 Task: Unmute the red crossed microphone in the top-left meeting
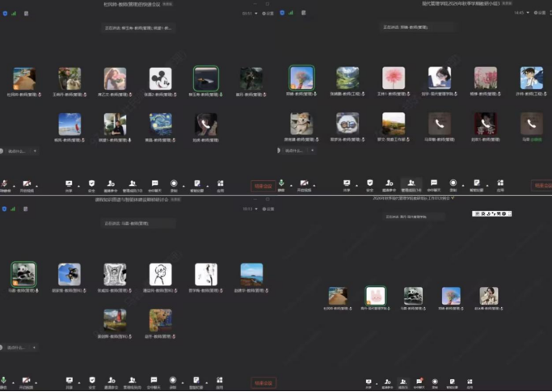pos(4,183)
